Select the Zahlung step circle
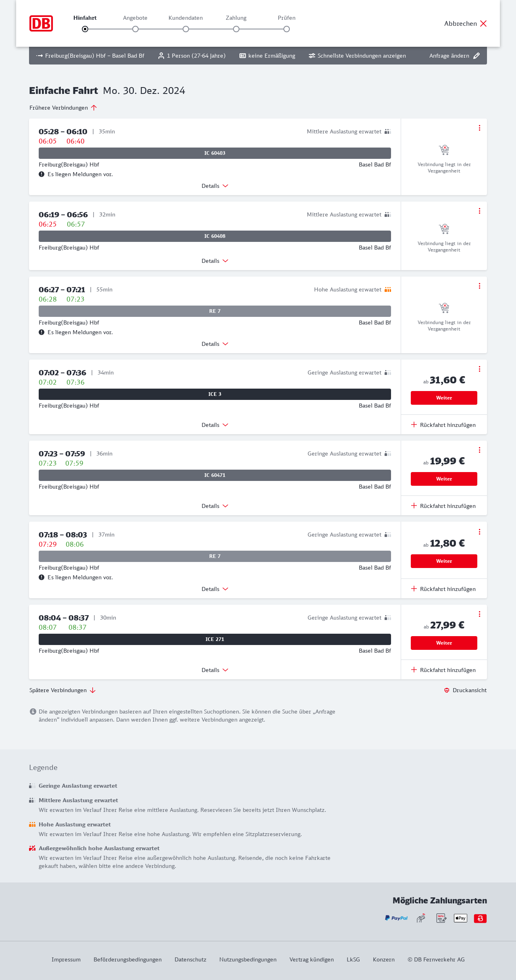Image resolution: width=516 pixels, height=980 pixels. [x=236, y=29]
